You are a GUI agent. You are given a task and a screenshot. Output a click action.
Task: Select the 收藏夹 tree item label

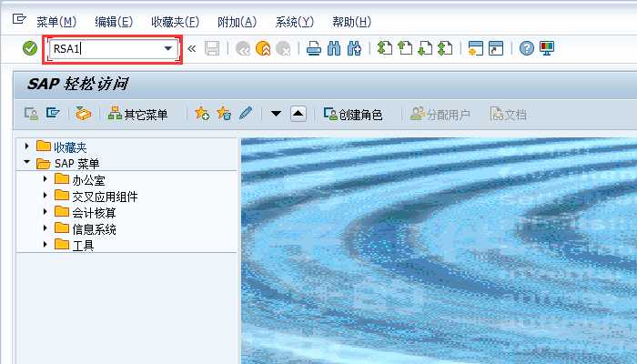[70, 147]
